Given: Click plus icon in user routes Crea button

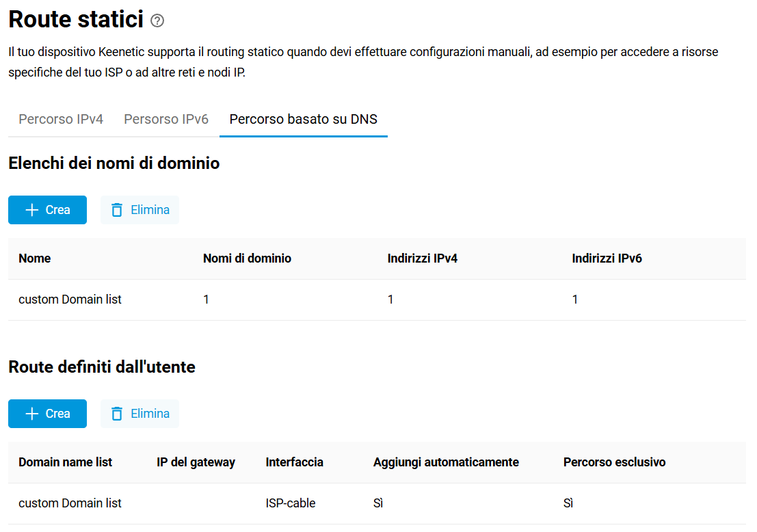Looking at the screenshot, I should 31,414.
